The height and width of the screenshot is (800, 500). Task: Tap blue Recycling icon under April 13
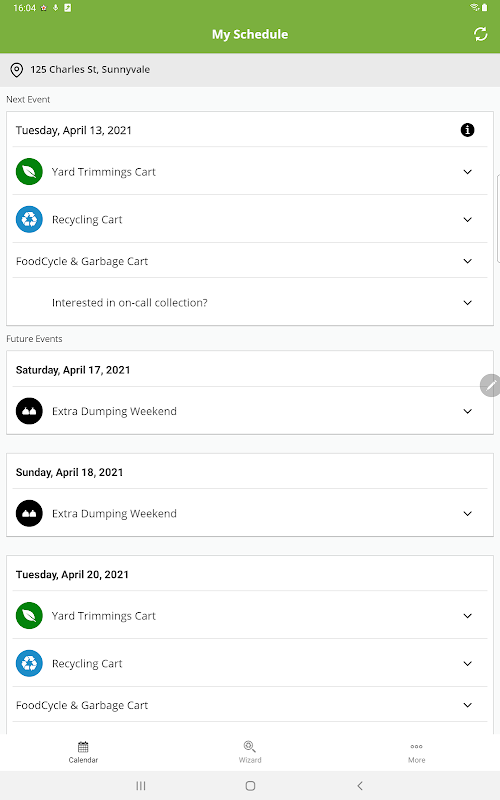coord(29,219)
